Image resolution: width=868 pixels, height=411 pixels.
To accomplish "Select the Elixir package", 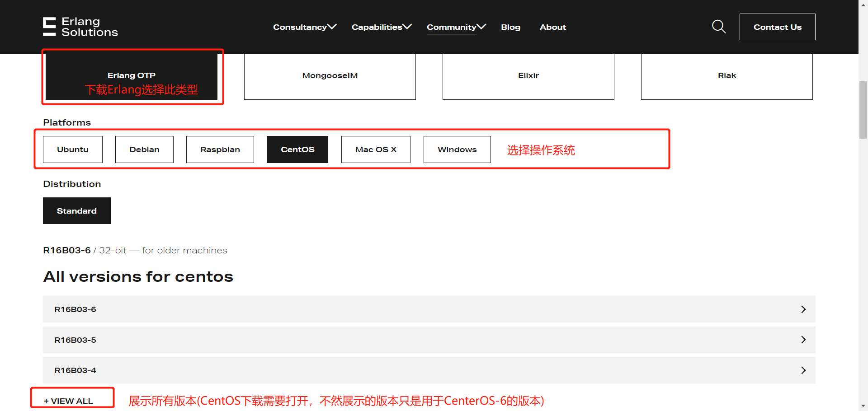I will (528, 75).
